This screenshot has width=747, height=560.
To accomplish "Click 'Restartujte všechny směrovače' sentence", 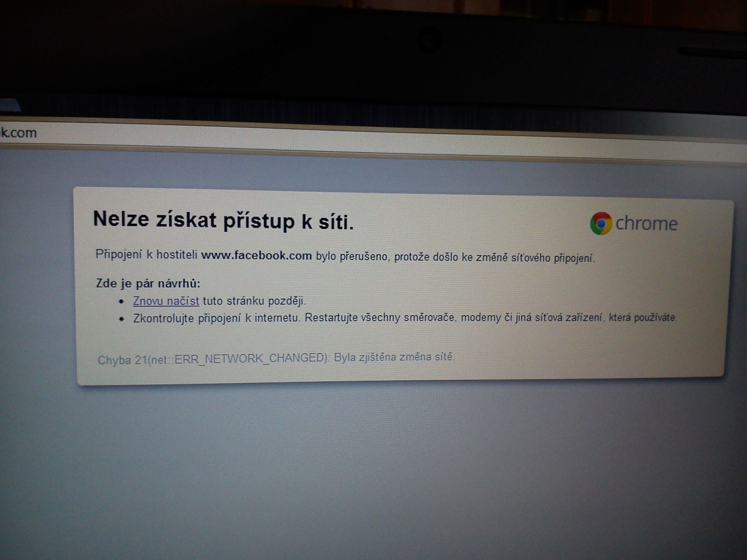I will point(380,318).
